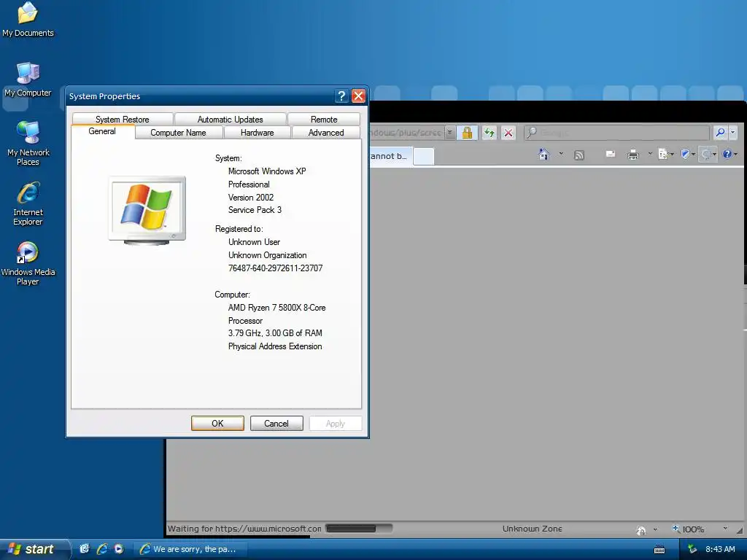Go to the Home page in Internet Explorer
Screen dimensions: 747x560
(x=543, y=155)
